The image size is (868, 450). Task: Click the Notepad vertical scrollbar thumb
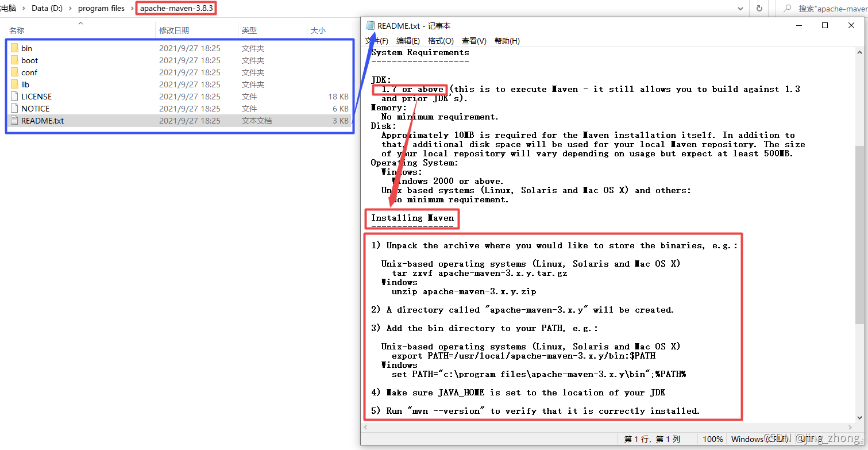coord(859,234)
